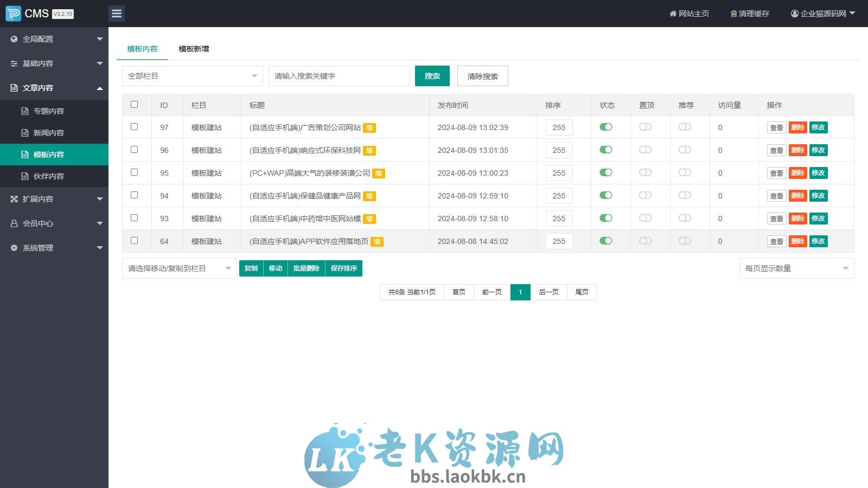
Task: Open the 全部栏目 dropdown
Action: point(192,76)
